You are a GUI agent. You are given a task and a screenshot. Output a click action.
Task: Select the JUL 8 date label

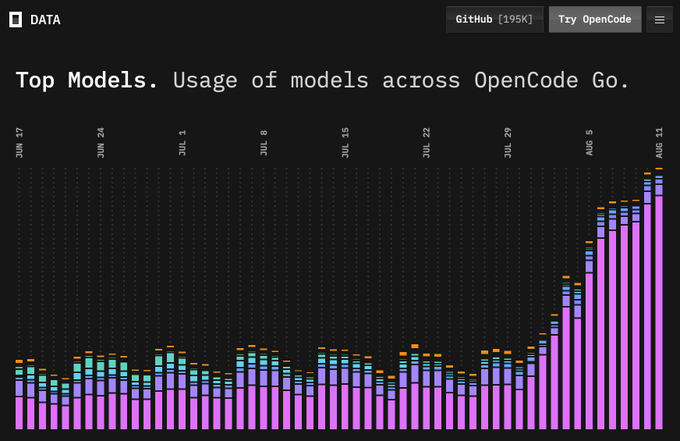point(264,143)
